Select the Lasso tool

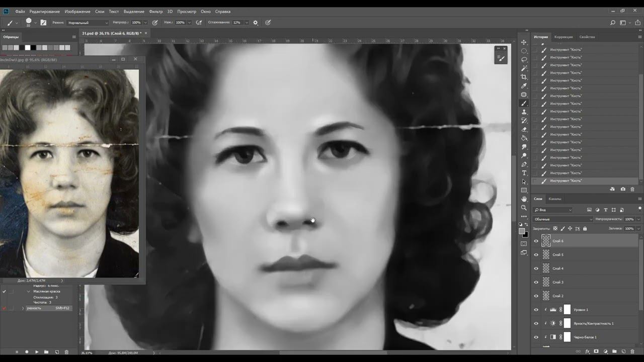(524, 59)
